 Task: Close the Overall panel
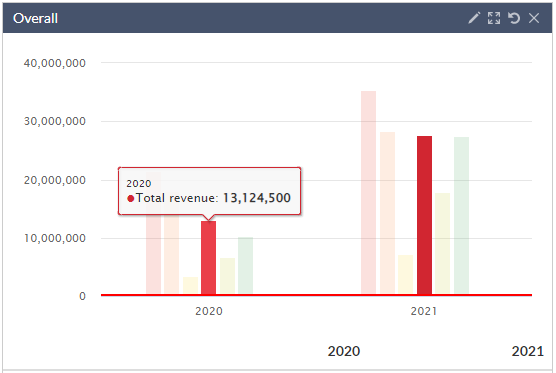tap(534, 18)
